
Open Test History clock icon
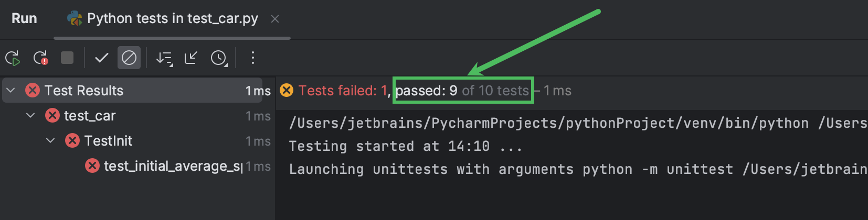[219, 58]
